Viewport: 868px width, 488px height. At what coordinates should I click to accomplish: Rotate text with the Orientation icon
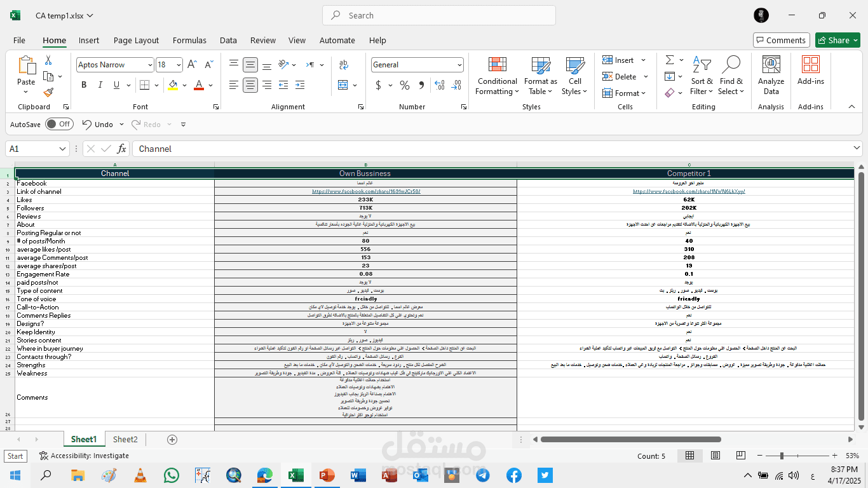[x=283, y=65]
